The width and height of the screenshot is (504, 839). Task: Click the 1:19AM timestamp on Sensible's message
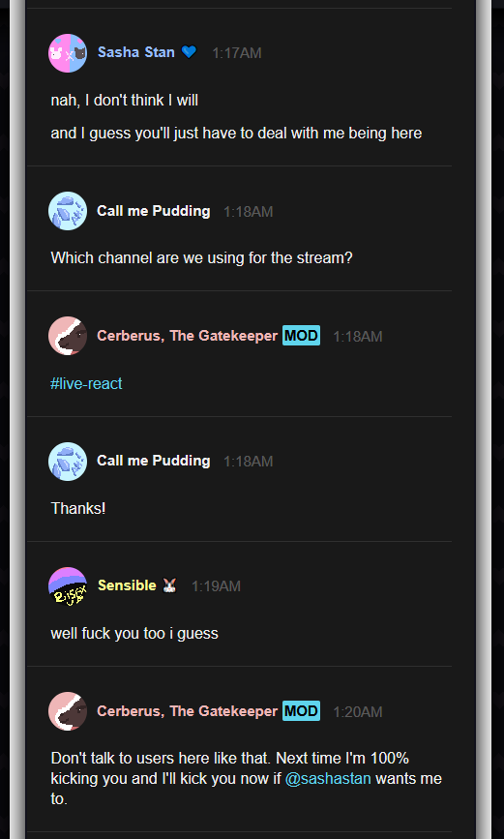216,586
